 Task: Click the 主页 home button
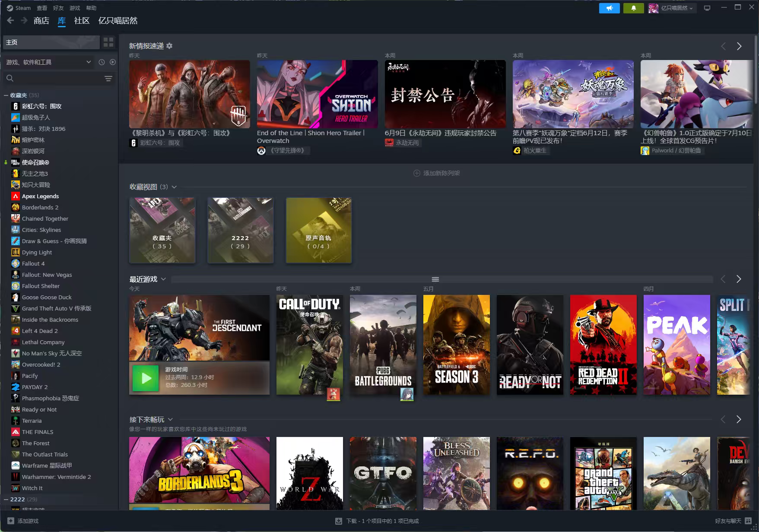(51, 42)
